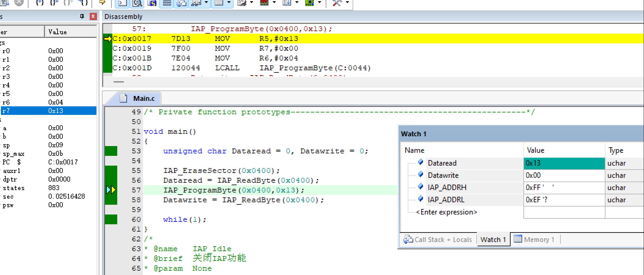The height and width of the screenshot is (275, 644).
Task: Select the r6 register value 0x04
Action: point(56,102)
